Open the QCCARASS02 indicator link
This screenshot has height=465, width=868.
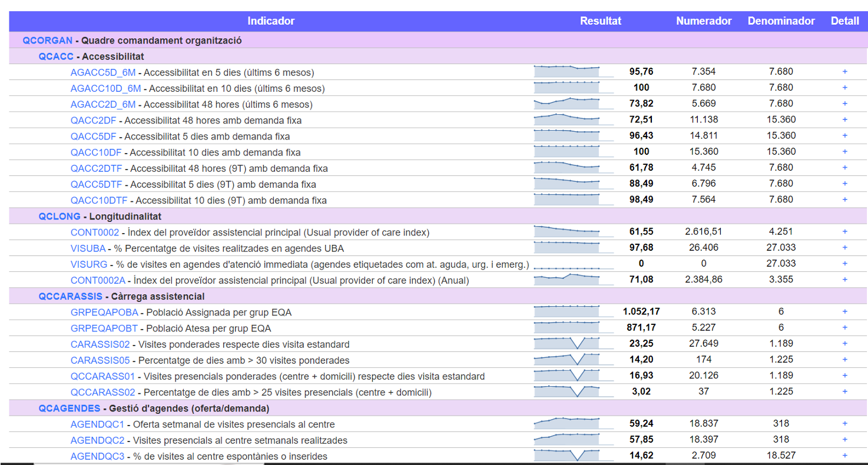coord(103,392)
